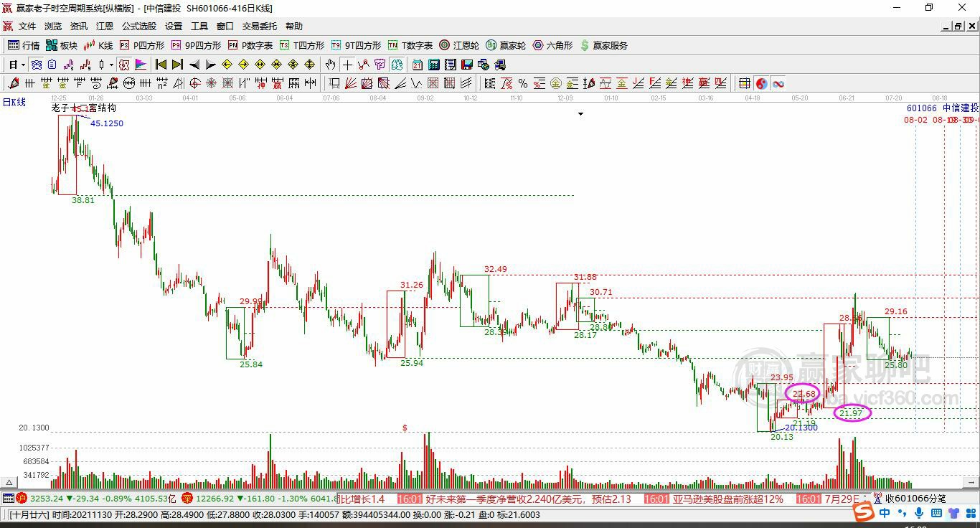The height and width of the screenshot is (528, 980).
Task: Open the 行情 quotes view
Action: click(x=23, y=45)
